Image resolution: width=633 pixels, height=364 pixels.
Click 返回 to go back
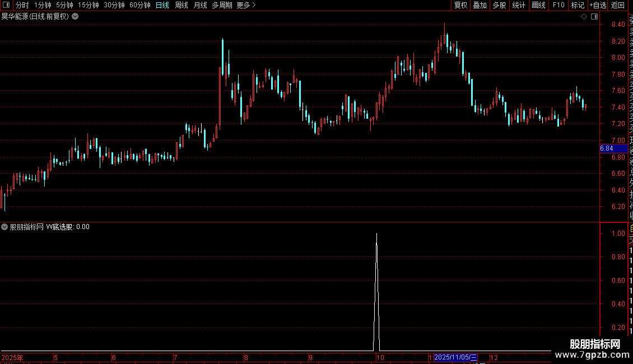(618, 5)
